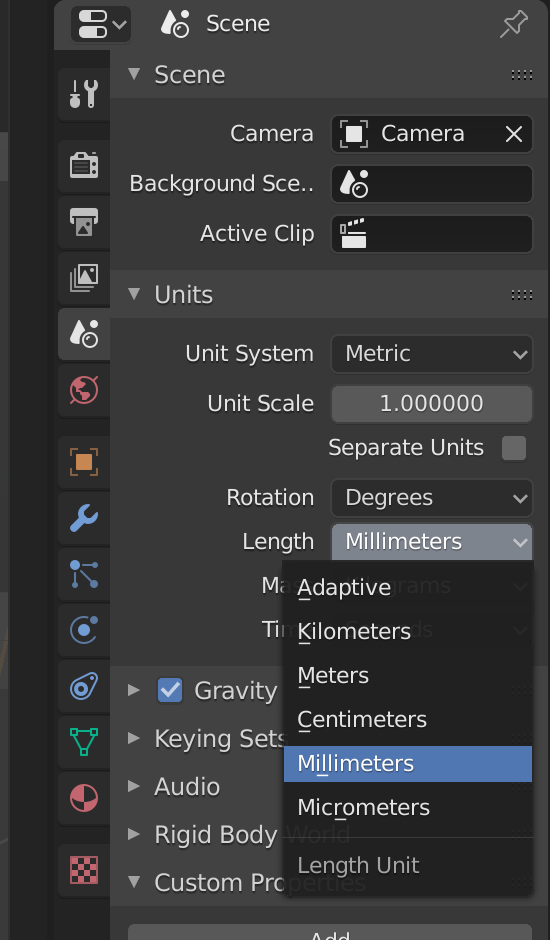The height and width of the screenshot is (940, 550).
Task: Click the Unit Scale value field
Action: (432, 403)
